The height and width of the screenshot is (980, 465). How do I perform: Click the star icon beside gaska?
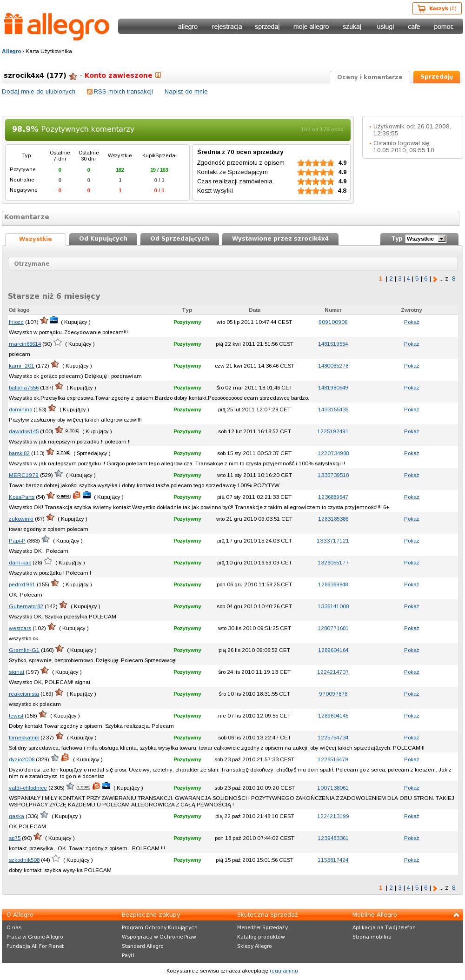click(44, 815)
